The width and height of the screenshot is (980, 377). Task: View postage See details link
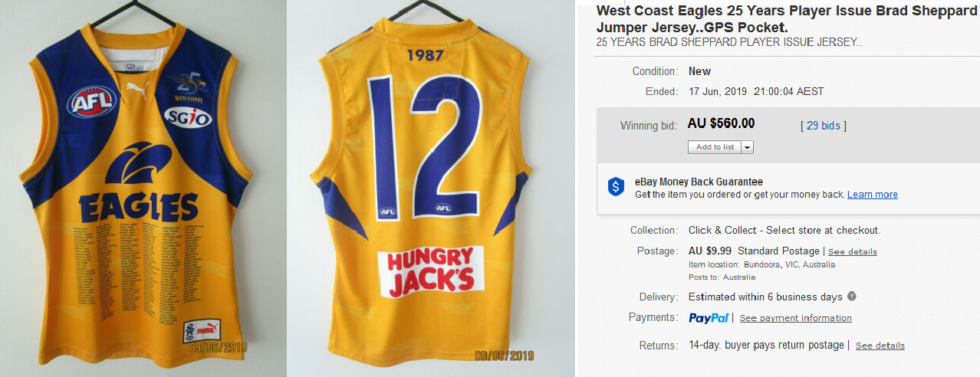click(852, 251)
